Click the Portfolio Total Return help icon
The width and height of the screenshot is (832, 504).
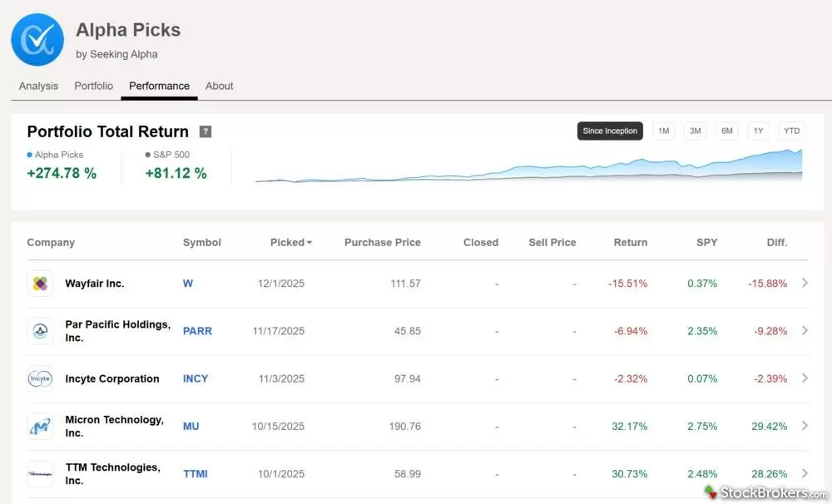point(206,132)
